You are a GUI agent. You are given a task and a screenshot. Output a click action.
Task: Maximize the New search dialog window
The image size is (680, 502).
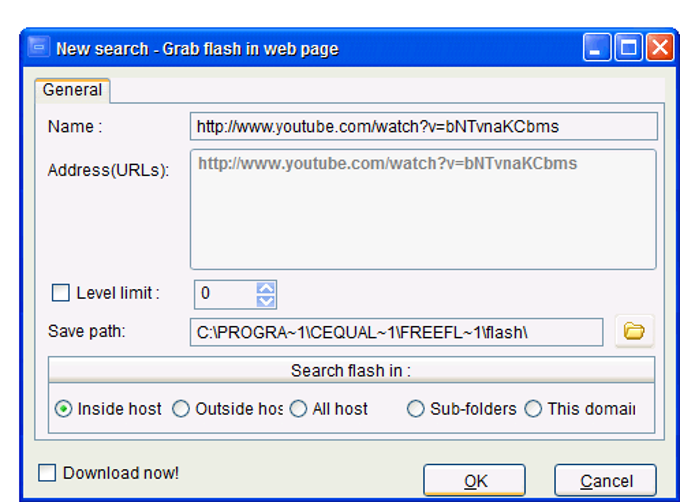[628, 47]
